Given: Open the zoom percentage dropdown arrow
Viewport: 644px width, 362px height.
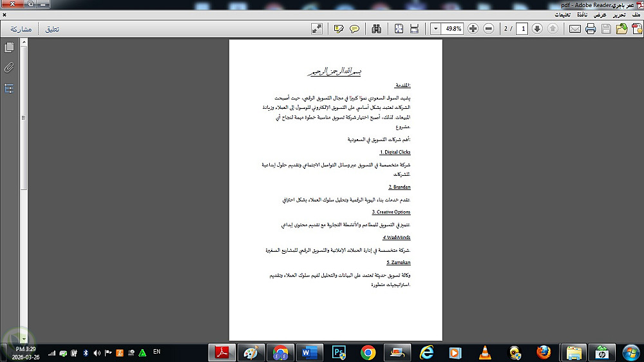Looking at the screenshot, I should (x=436, y=29).
